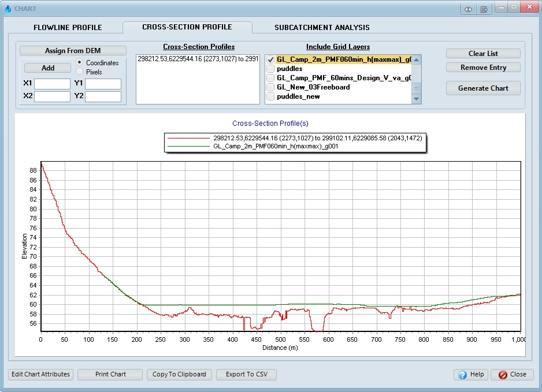Select the cross-section profile list entry
Viewport: 542px width, 392px height.
pos(198,59)
